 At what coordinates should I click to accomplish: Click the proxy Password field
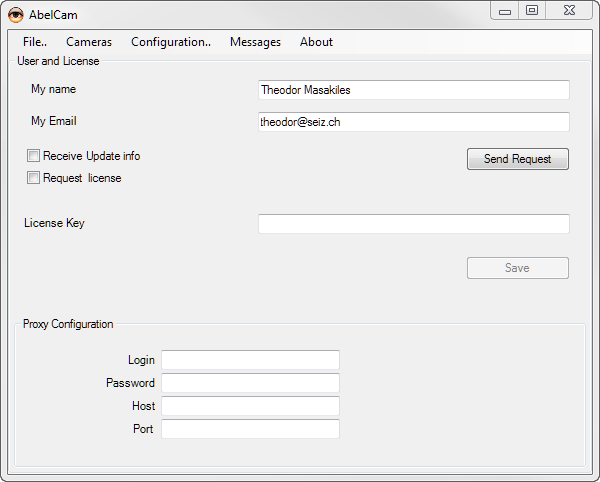(x=250, y=383)
